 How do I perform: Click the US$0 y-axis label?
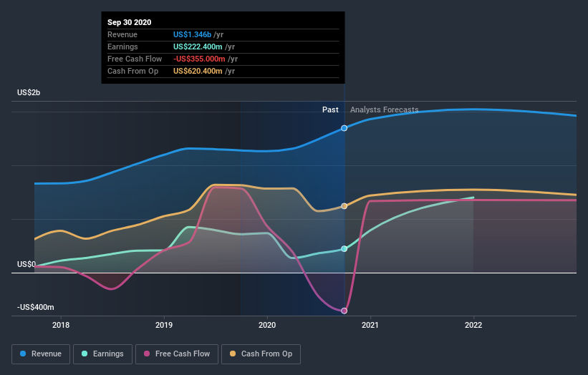click(26, 265)
